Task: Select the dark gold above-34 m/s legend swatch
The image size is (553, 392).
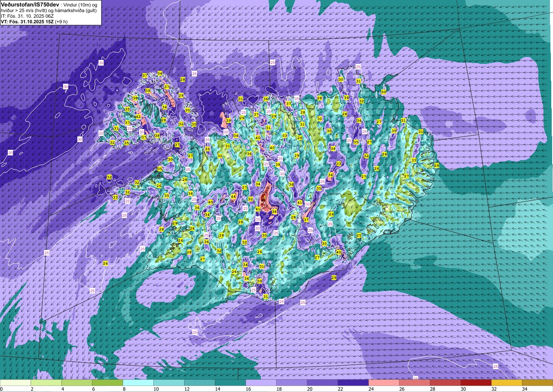Action: point(537,383)
